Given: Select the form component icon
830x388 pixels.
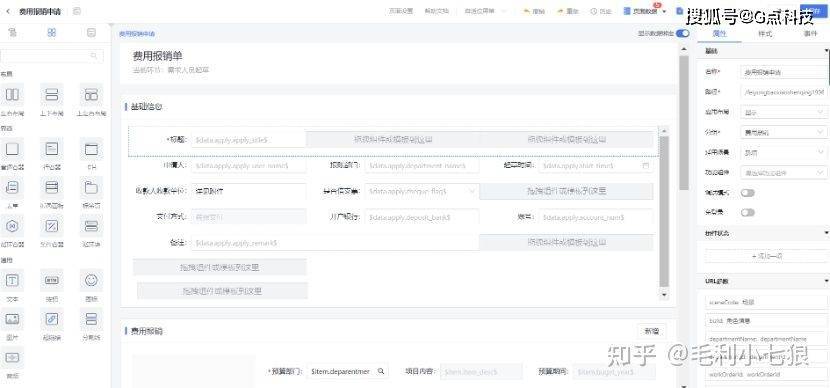Looking at the screenshot, I should click(12, 187).
